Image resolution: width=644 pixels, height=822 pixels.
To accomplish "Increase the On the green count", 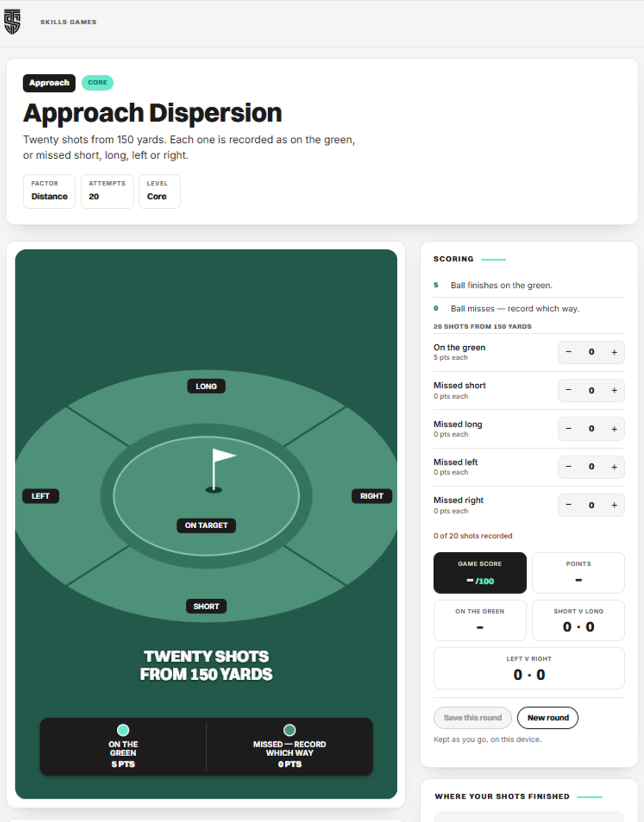I will click(614, 352).
